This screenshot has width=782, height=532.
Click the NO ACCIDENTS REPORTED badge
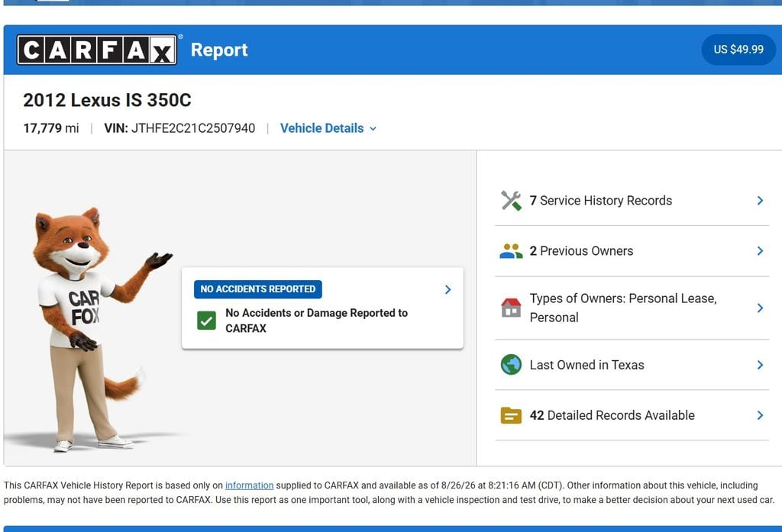[x=258, y=289]
